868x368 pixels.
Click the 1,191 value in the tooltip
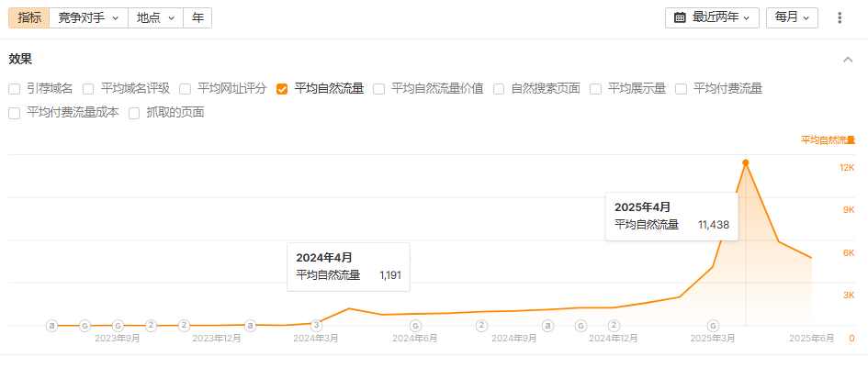pos(390,275)
